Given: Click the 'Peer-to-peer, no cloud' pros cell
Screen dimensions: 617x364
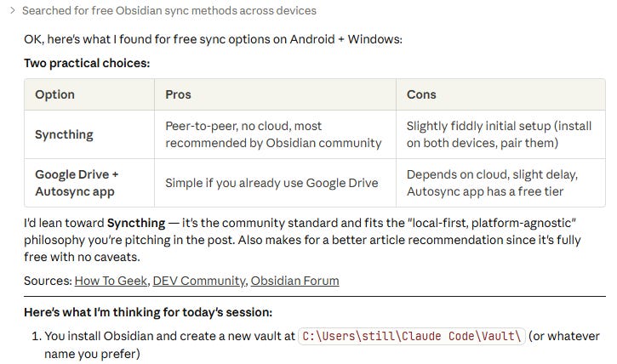Looking at the screenshot, I should coord(273,134).
